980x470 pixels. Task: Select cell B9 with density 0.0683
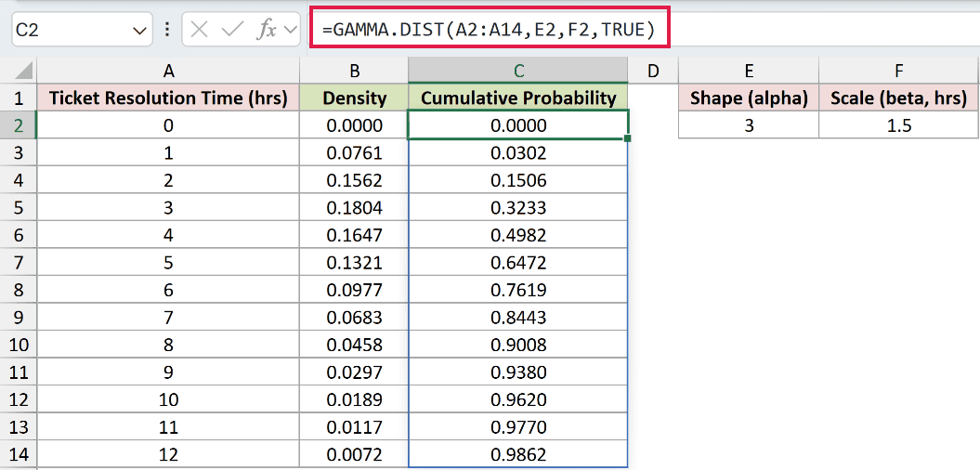tap(354, 318)
